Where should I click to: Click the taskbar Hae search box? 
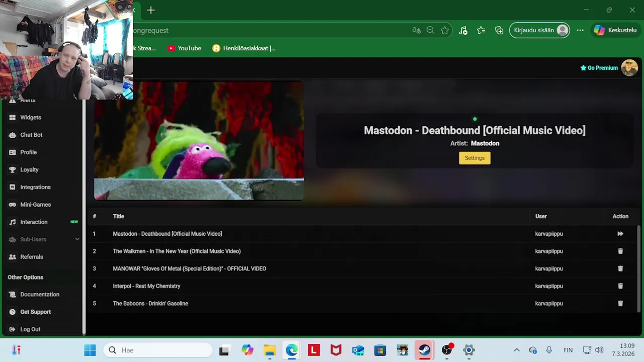[158, 350]
